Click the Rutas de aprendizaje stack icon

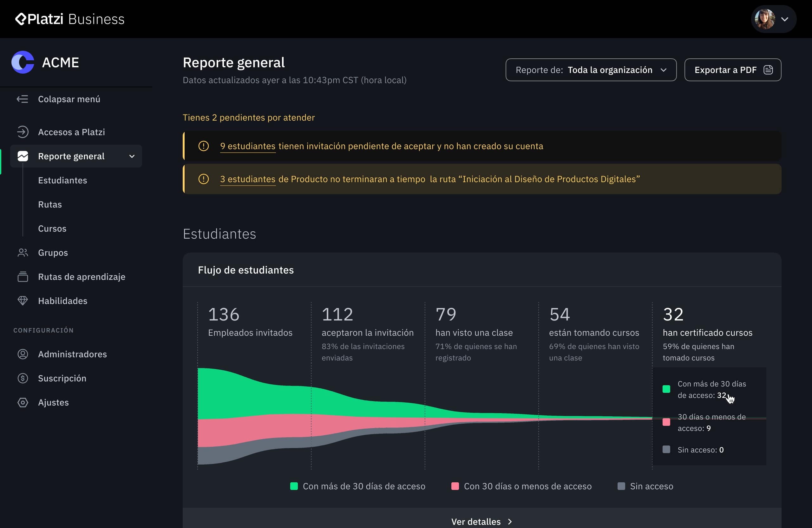tap(23, 276)
